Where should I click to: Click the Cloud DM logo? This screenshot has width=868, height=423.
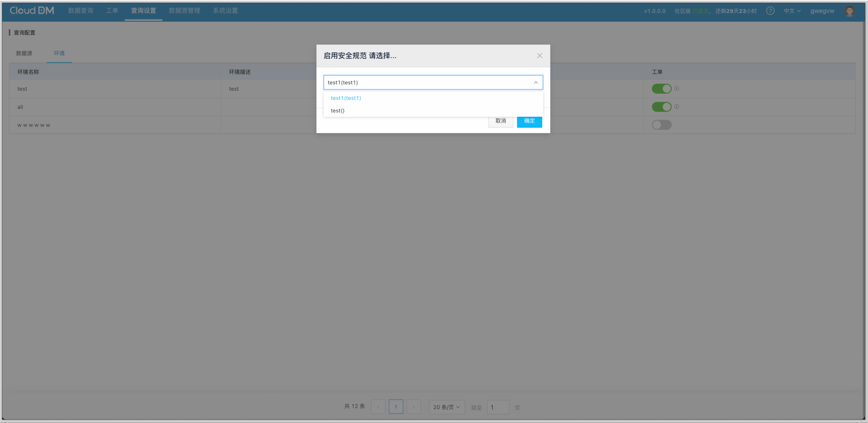[x=32, y=11]
